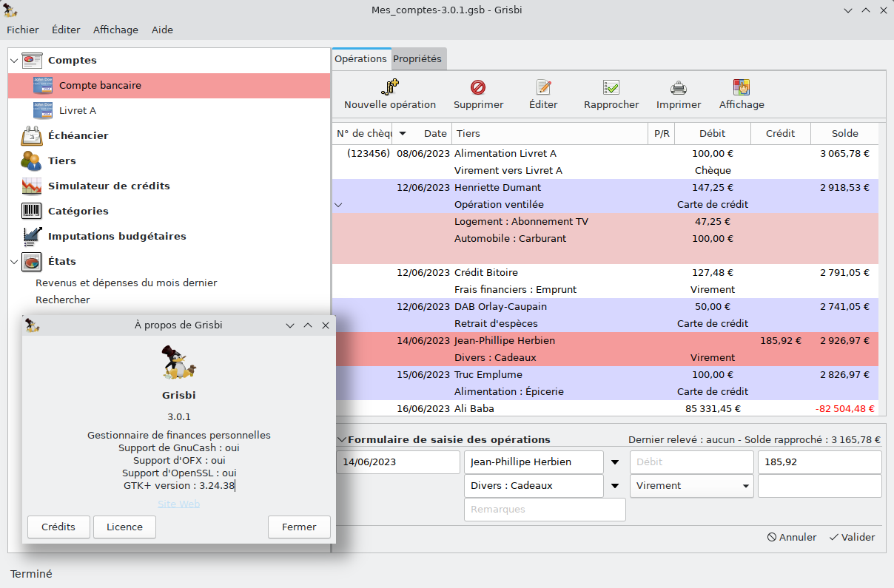Screen dimensions: 894x588
Task: Click the Nouvelle opération toolbar icon
Action: click(390, 87)
